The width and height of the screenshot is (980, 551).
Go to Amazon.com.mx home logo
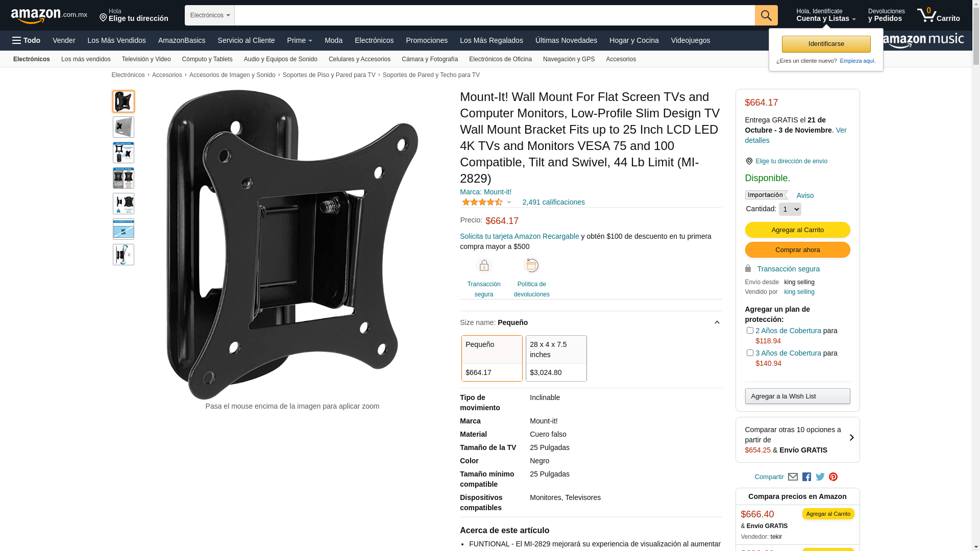(49, 16)
